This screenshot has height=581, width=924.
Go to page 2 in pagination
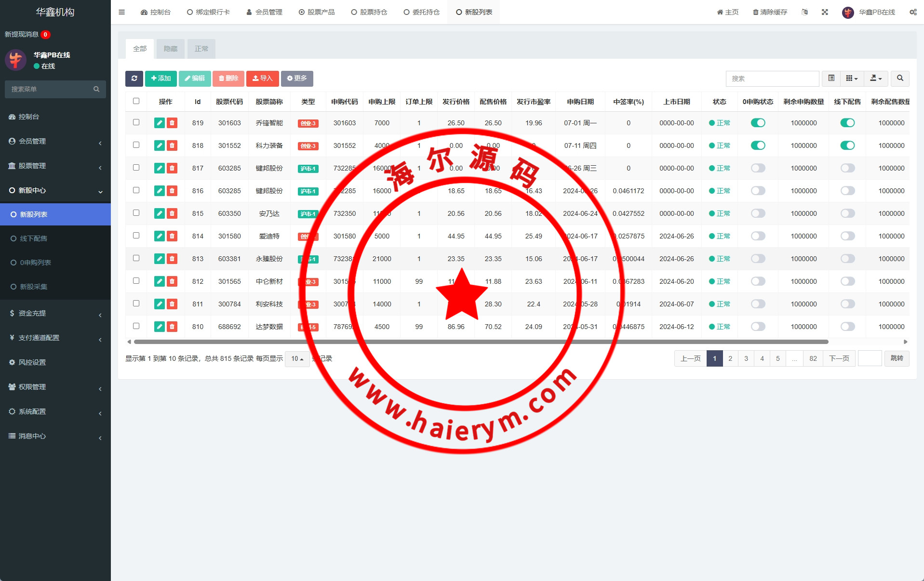coord(730,358)
